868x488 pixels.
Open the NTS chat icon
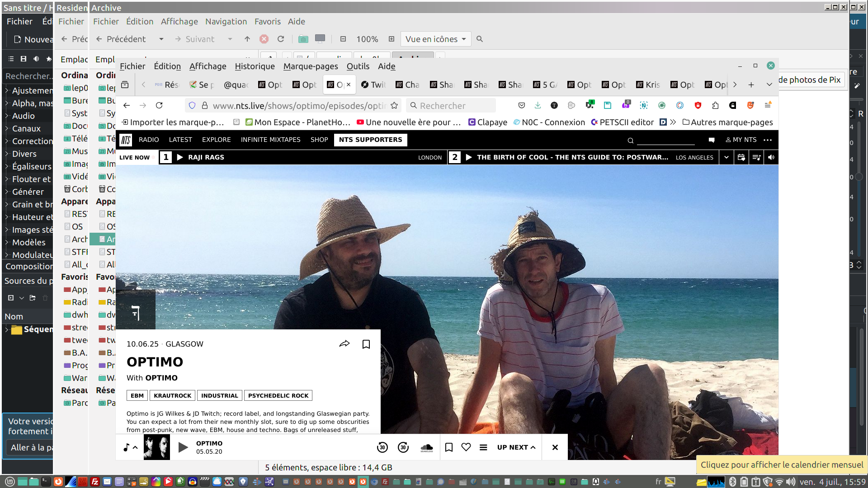point(712,140)
